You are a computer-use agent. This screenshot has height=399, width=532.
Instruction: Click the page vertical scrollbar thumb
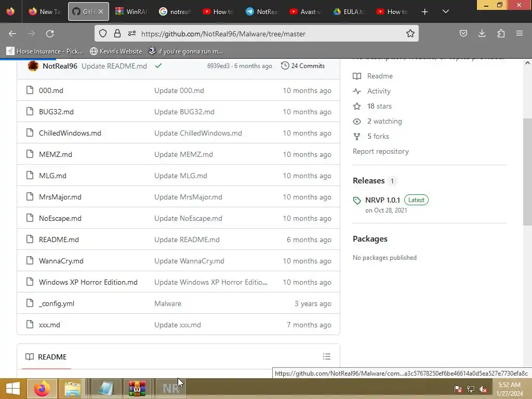click(527, 171)
